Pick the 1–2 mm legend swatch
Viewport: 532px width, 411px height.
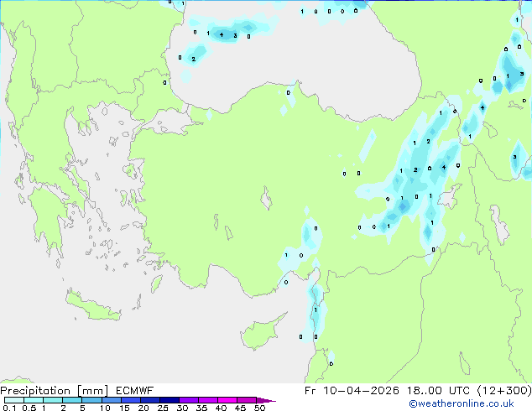coord(53,400)
